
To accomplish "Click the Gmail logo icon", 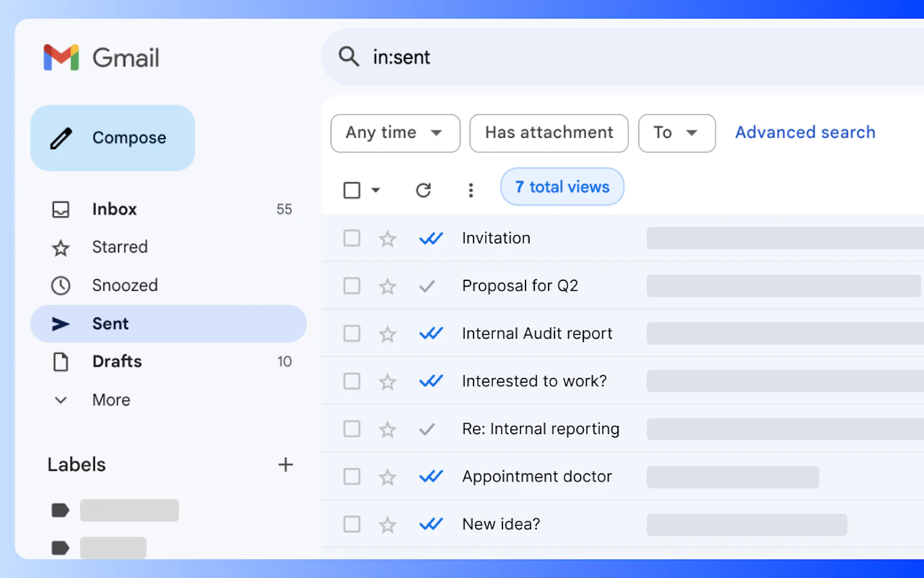I will (x=61, y=57).
